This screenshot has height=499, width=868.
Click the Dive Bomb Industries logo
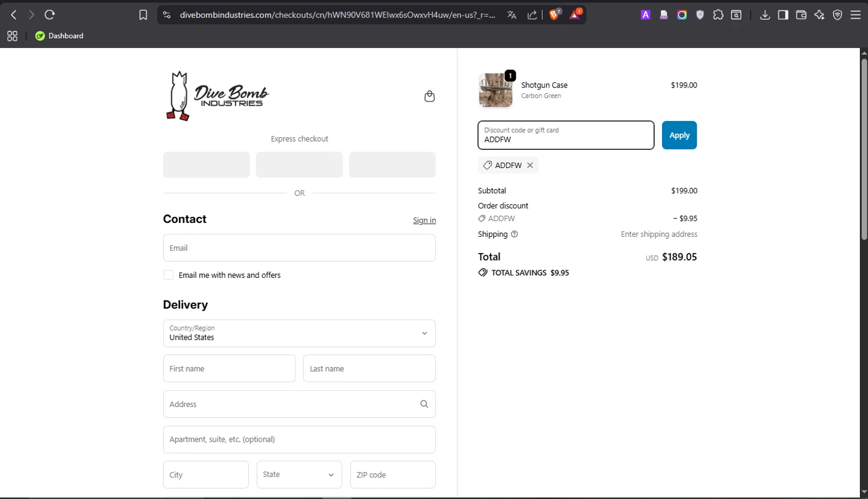click(218, 96)
